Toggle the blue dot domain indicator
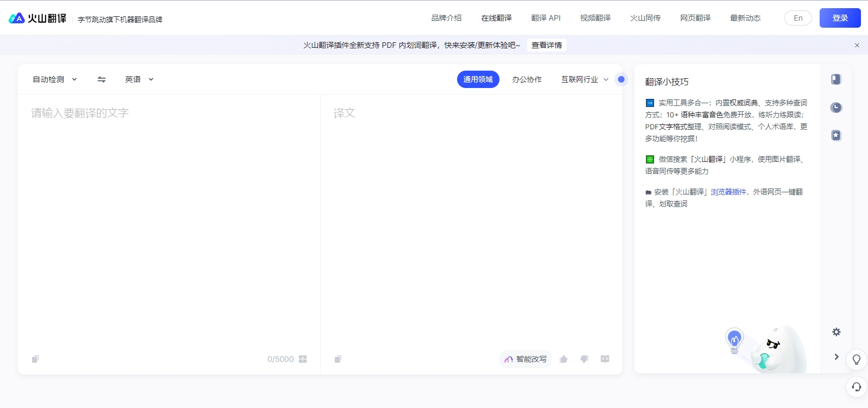 pyautogui.click(x=621, y=79)
